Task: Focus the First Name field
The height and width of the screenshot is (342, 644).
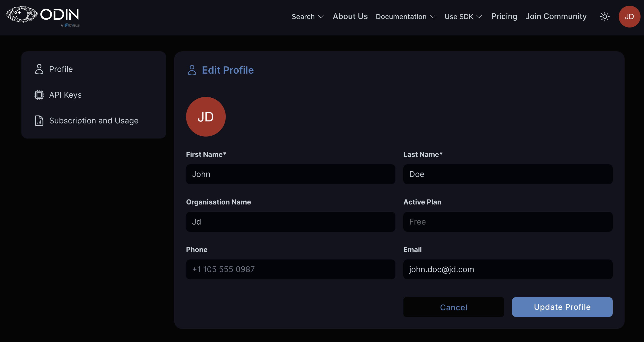Action: (x=290, y=174)
